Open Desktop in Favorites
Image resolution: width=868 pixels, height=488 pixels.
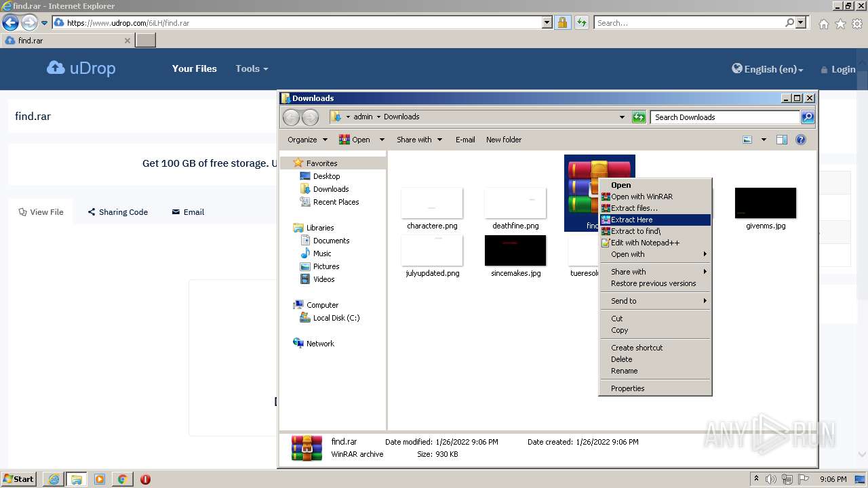pyautogui.click(x=326, y=176)
